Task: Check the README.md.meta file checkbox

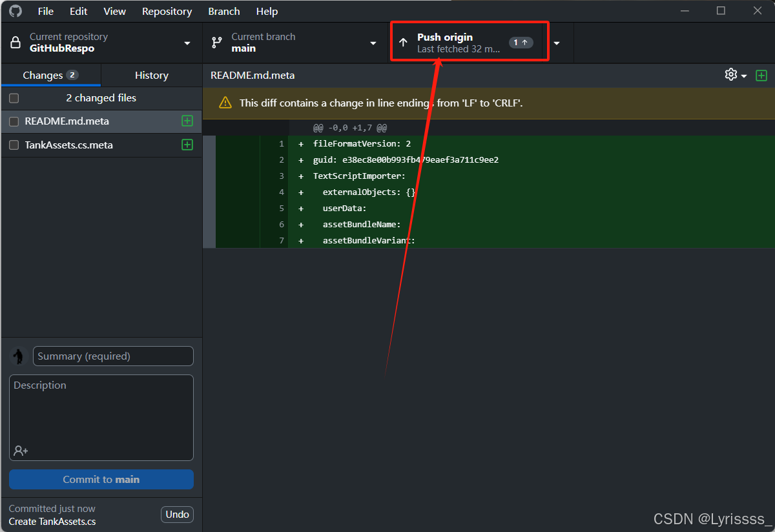Action: [14, 121]
